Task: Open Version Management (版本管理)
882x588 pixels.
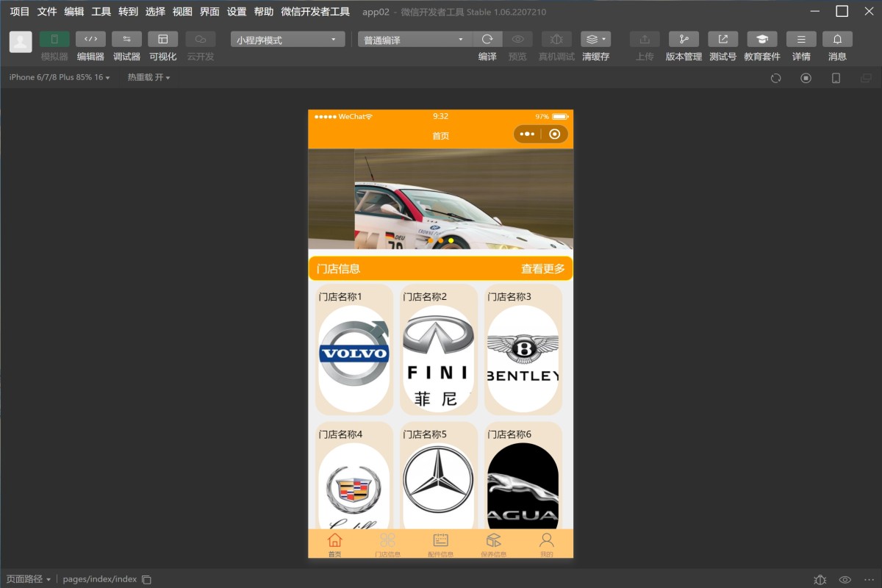Action: pyautogui.click(x=684, y=39)
